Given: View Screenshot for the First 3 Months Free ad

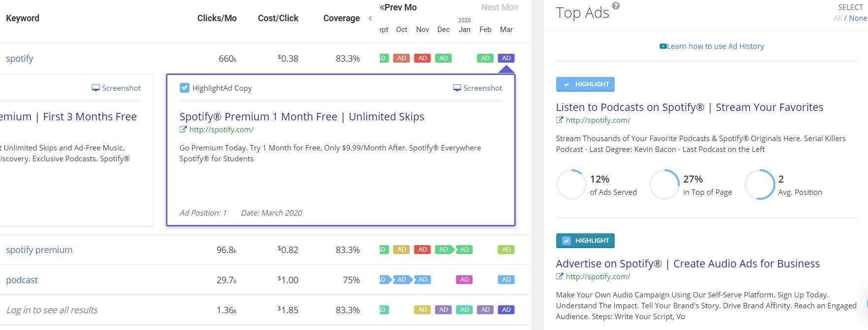Looking at the screenshot, I should [116, 88].
